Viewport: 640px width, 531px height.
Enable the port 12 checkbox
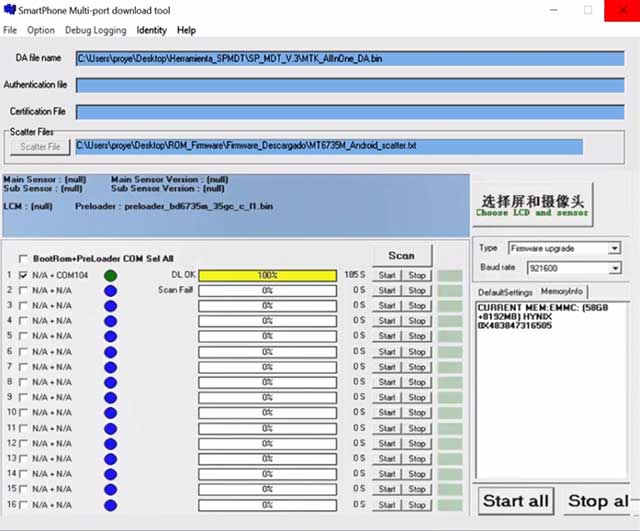click(23, 444)
